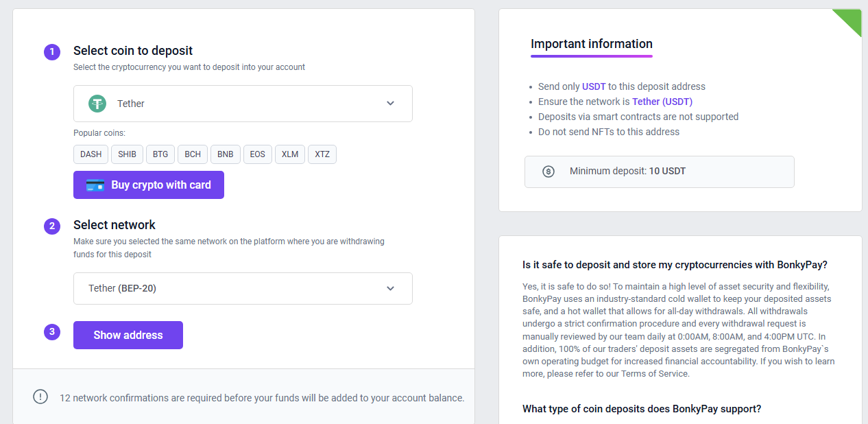Image resolution: width=868 pixels, height=424 pixels.
Task: Click the step 3 number badge
Action: pyautogui.click(x=52, y=332)
